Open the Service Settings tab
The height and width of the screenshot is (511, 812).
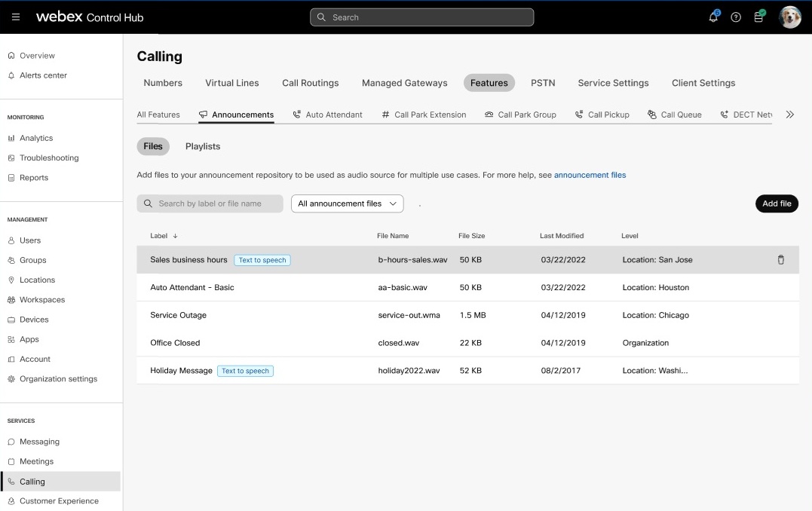click(613, 83)
